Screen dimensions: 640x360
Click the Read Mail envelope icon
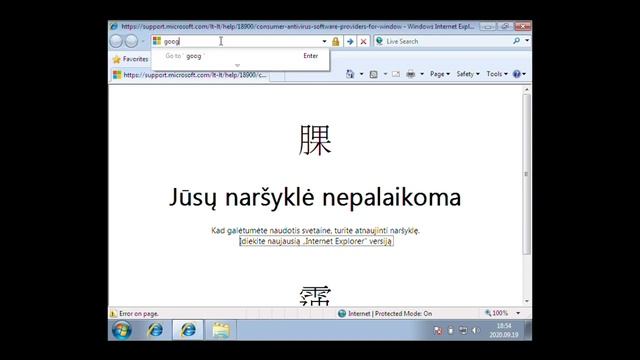(x=396, y=74)
